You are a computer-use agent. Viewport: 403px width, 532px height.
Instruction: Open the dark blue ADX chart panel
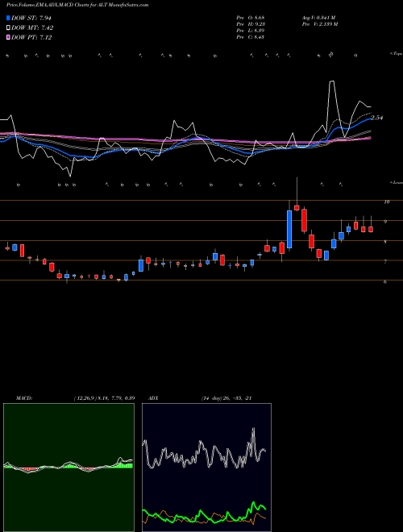[x=206, y=468]
